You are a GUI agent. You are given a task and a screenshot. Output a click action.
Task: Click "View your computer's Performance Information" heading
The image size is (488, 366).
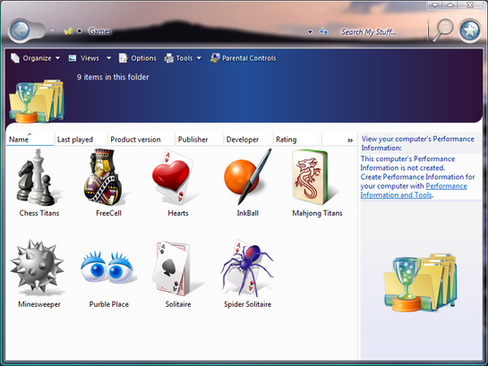point(418,143)
